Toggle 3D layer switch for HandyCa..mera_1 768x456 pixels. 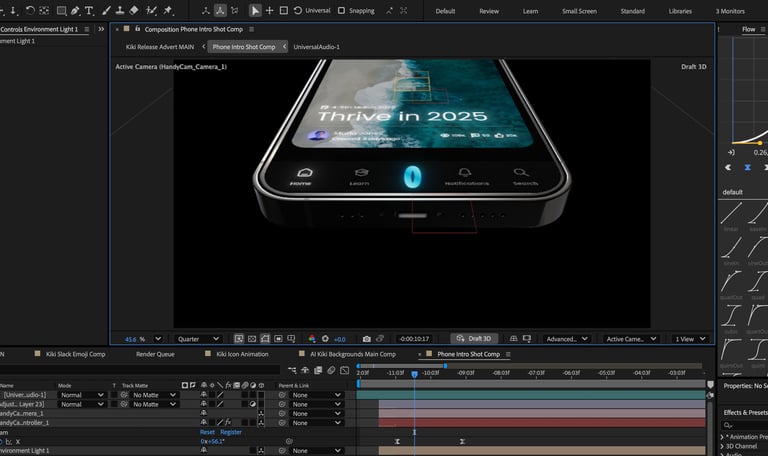coord(261,413)
